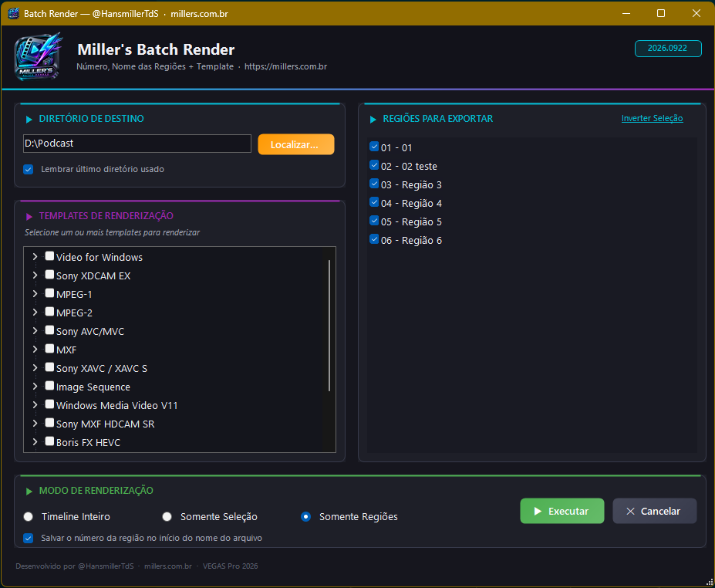Expand the MPEG-2 template group
Viewport: 715px width, 588px height.
pos(35,313)
